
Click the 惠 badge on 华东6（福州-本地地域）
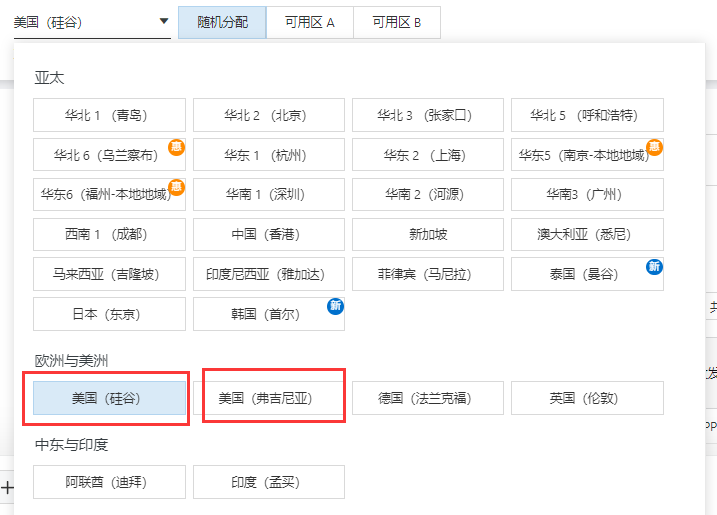tap(176, 187)
